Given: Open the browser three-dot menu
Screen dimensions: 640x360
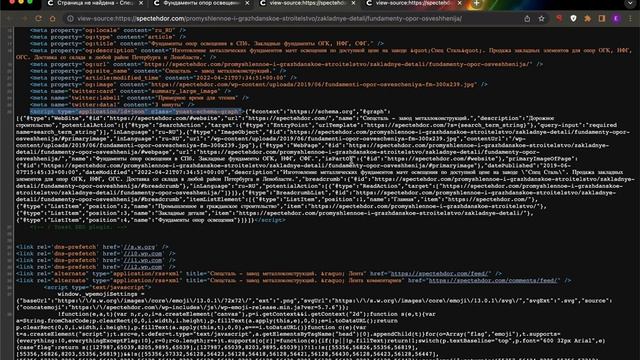Looking at the screenshot, I should 631,18.
